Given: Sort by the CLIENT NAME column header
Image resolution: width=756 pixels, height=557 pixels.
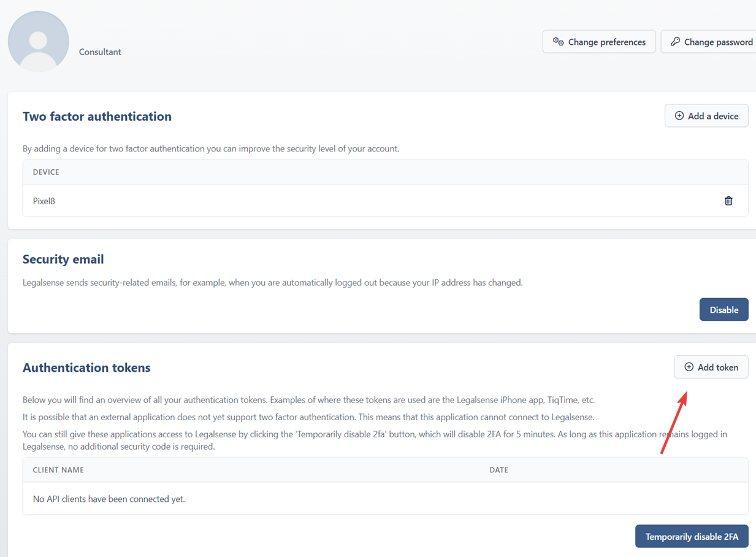Looking at the screenshot, I should click(58, 470).
